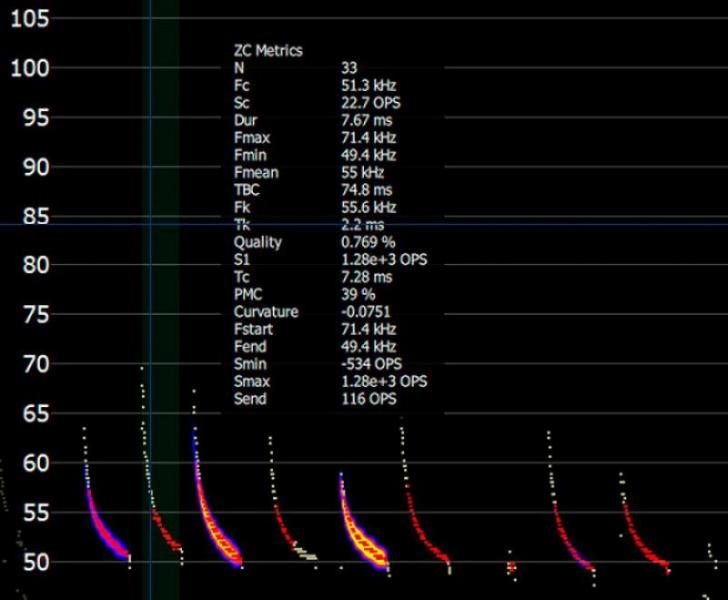Click the TBC 74.8 ms value
The width and height of the screenshot is (728, 600).
(365, 190)
